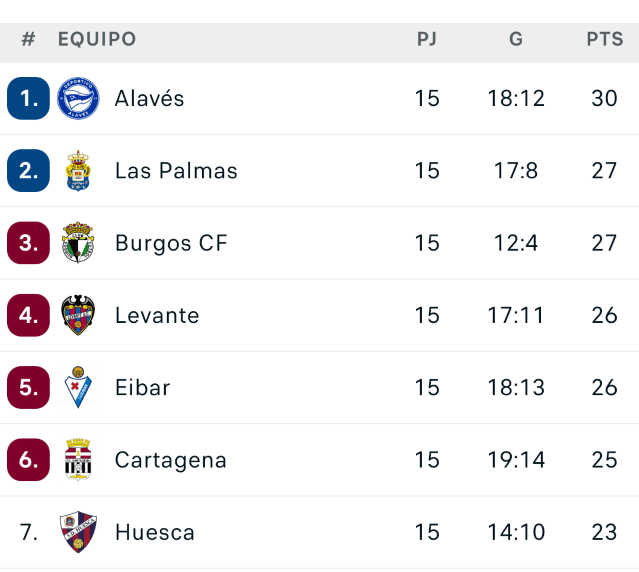This screenshot has width=639, height=572.
Task: Click the position 6 badge for Cartagena
Action: [x=28, y=460]
